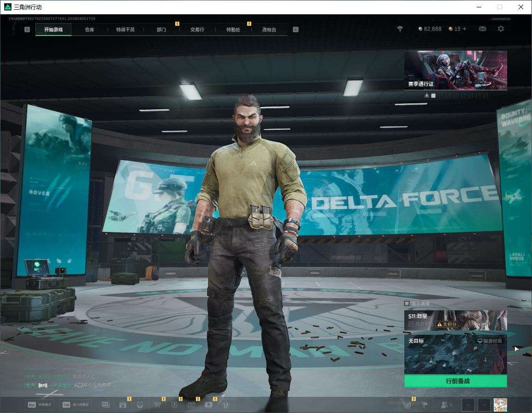Open the video play icon

208,405
